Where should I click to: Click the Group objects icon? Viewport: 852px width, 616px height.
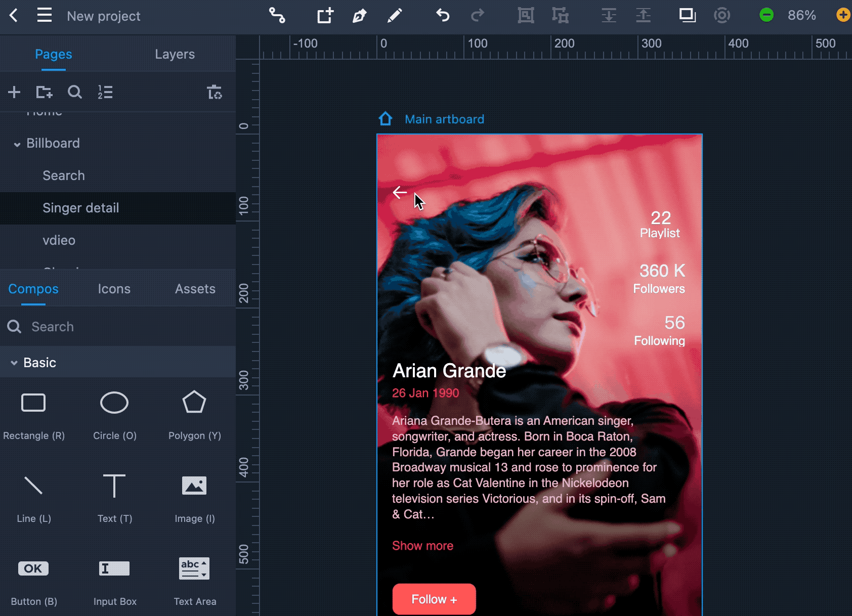[x=526, y=15]
